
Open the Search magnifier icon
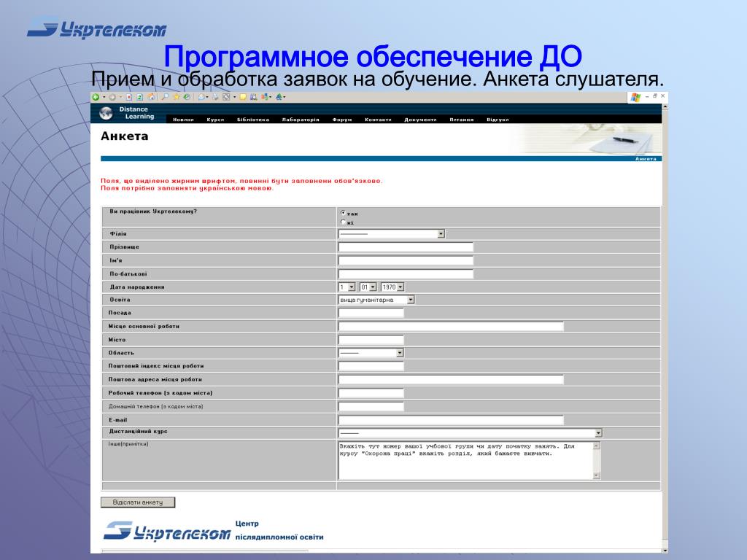[165, 97]
